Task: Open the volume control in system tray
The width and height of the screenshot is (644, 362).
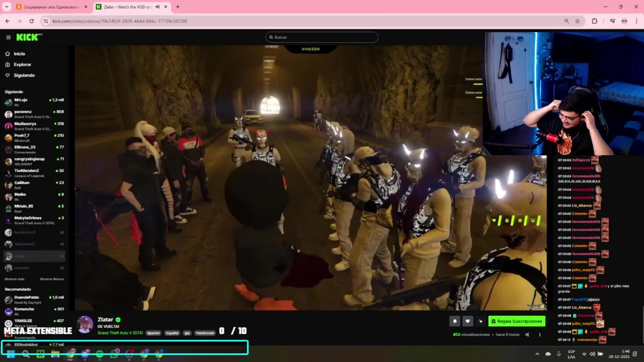Action: [592, 354]
